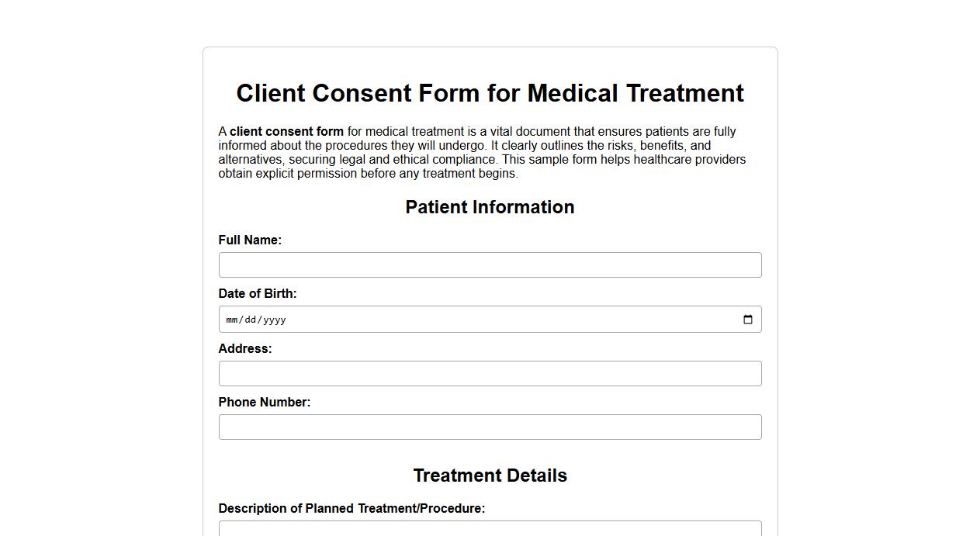Click the 'Address:' label

pyautogui.click(x=245, y=348)
